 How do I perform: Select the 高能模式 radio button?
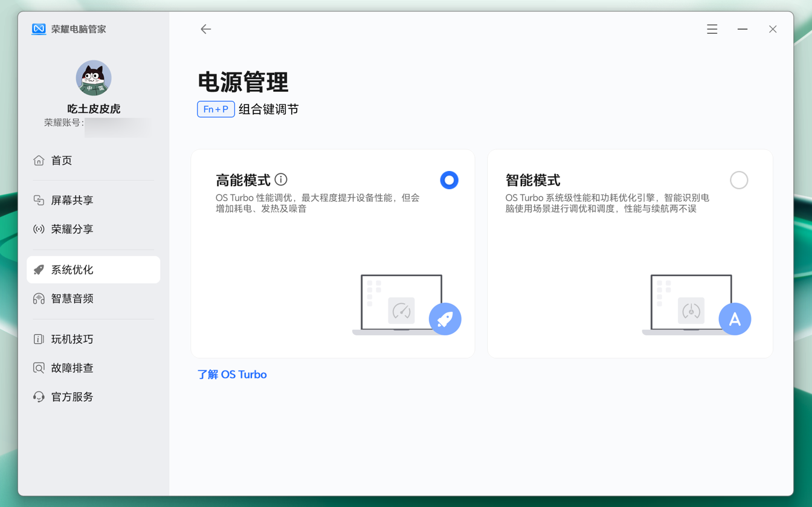coord(449,180)
